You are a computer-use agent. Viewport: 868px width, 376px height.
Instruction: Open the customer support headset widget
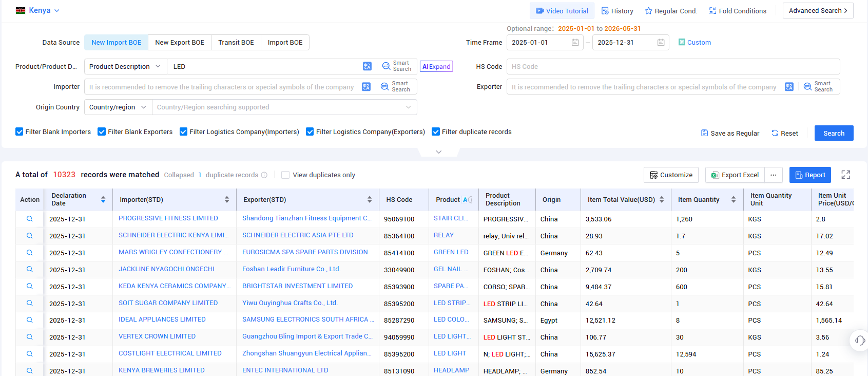pos(860,340)
